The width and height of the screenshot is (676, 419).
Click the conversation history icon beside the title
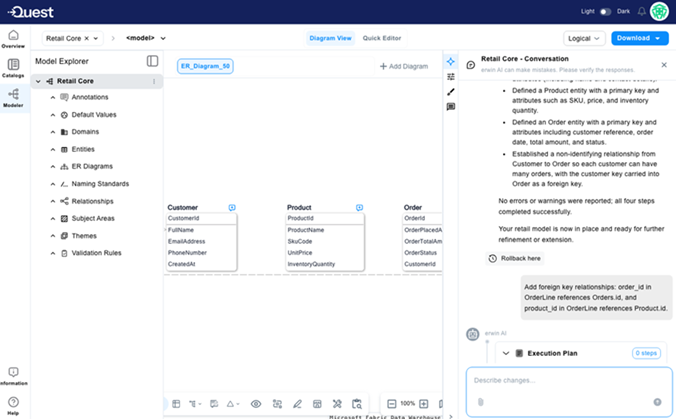click(471, 65)
